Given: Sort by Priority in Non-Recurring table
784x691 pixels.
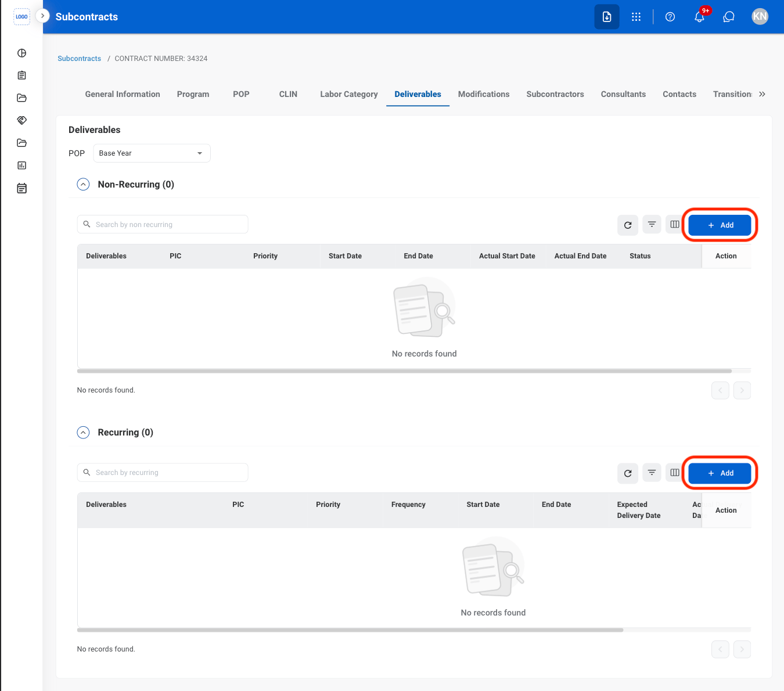Looking at the screenshot, I should 265,256.
